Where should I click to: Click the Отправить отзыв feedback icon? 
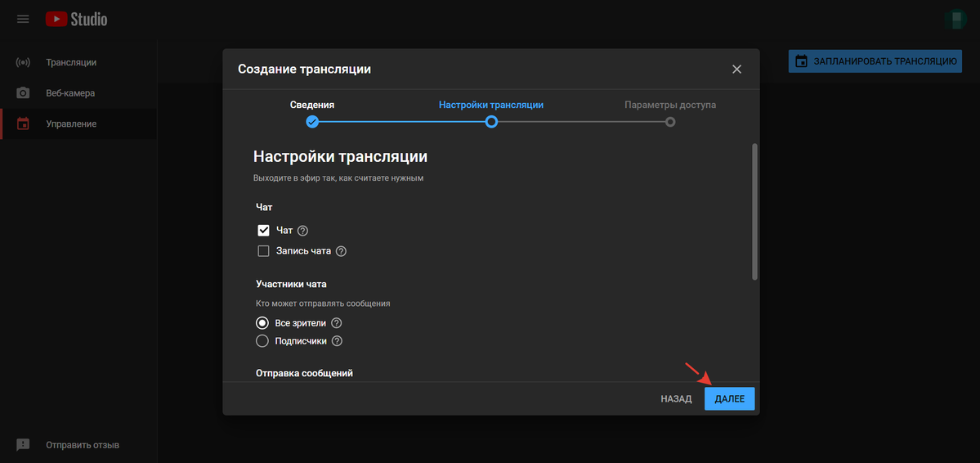coord(23,445)
